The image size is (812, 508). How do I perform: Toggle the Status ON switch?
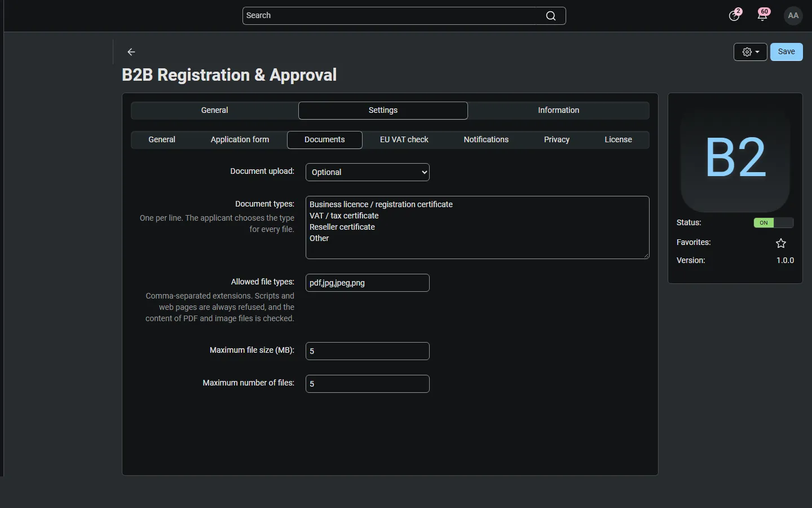(774, 223)
